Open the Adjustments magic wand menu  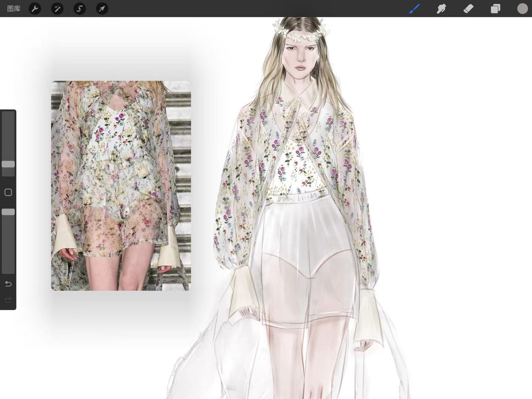pos(57,8)
